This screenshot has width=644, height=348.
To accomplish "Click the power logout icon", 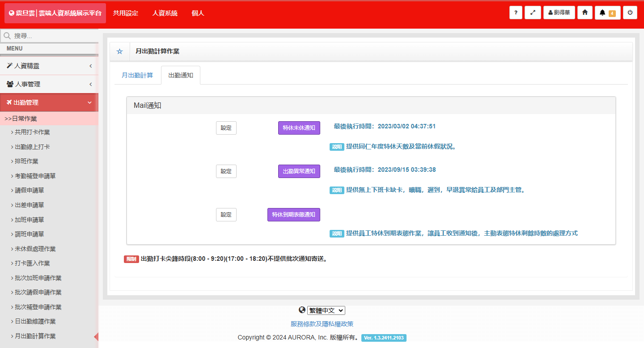I will [x=630, y=13].
